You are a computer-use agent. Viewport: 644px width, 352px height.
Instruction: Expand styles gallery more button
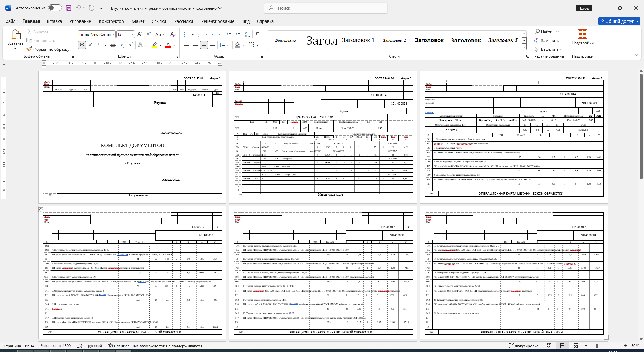tap(524, 48)
